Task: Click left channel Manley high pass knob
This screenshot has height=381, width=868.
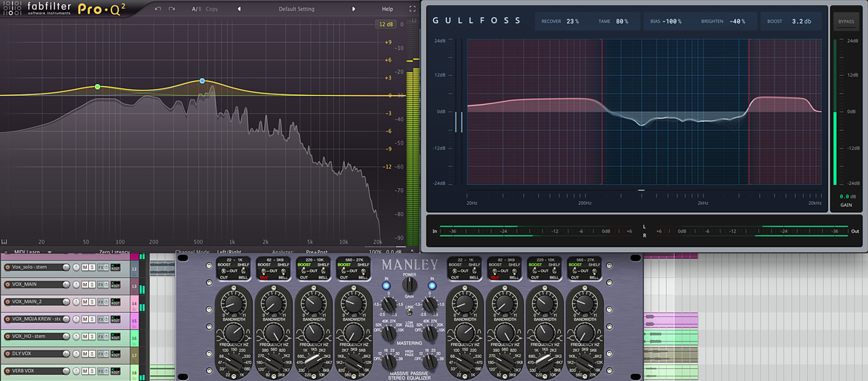Action: [x=389, y=362]
